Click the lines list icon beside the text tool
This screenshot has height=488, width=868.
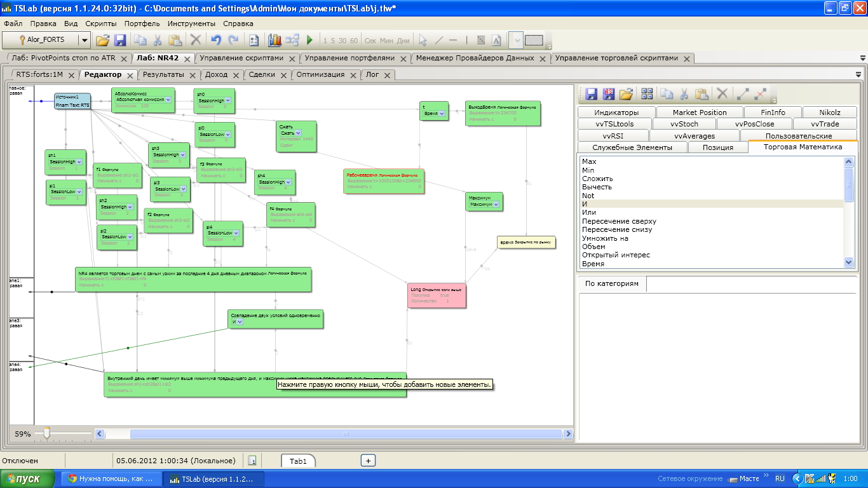point(481,40)
